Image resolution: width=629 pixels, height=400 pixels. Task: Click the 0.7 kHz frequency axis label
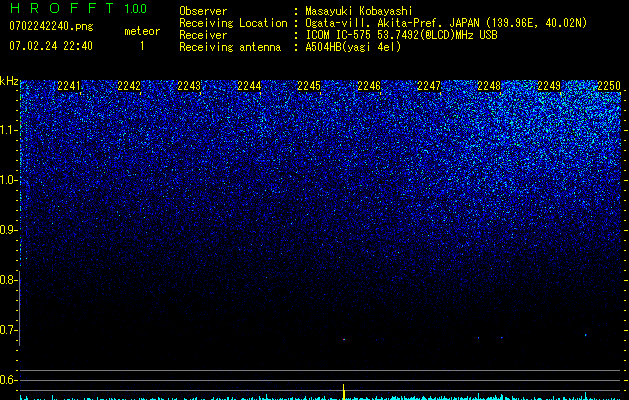pyautogui.click(x=7, y=330)
